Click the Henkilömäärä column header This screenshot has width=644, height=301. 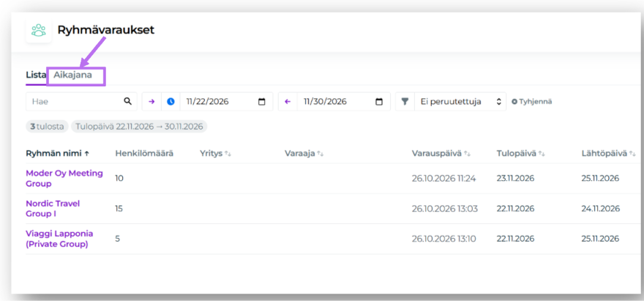(x=144, y=153)
